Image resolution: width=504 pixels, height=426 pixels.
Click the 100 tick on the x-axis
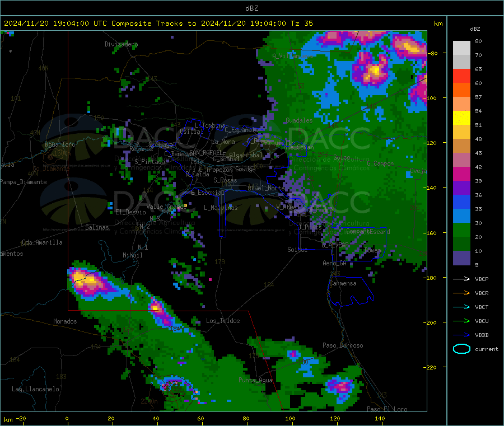click(x=290, y=418)
